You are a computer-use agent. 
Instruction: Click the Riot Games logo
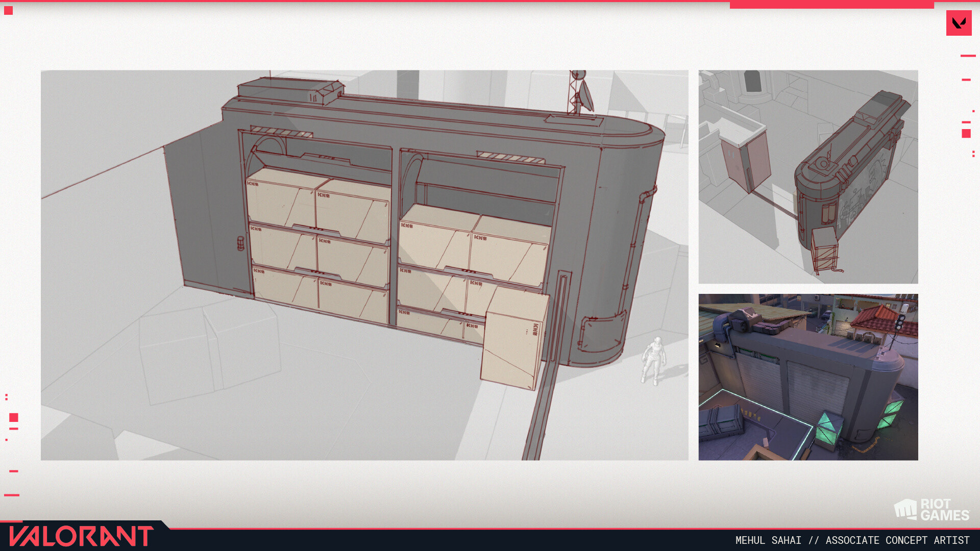pos(932,510)
